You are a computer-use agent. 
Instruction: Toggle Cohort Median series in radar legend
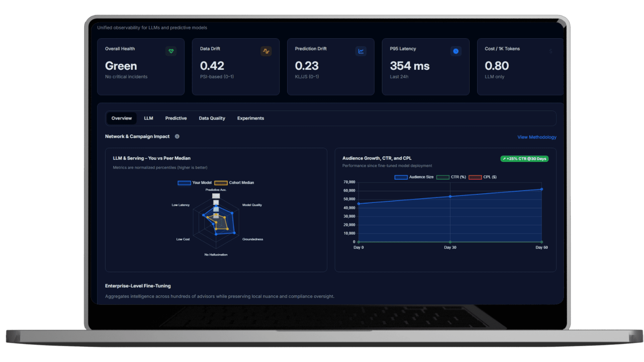[221, 183]
